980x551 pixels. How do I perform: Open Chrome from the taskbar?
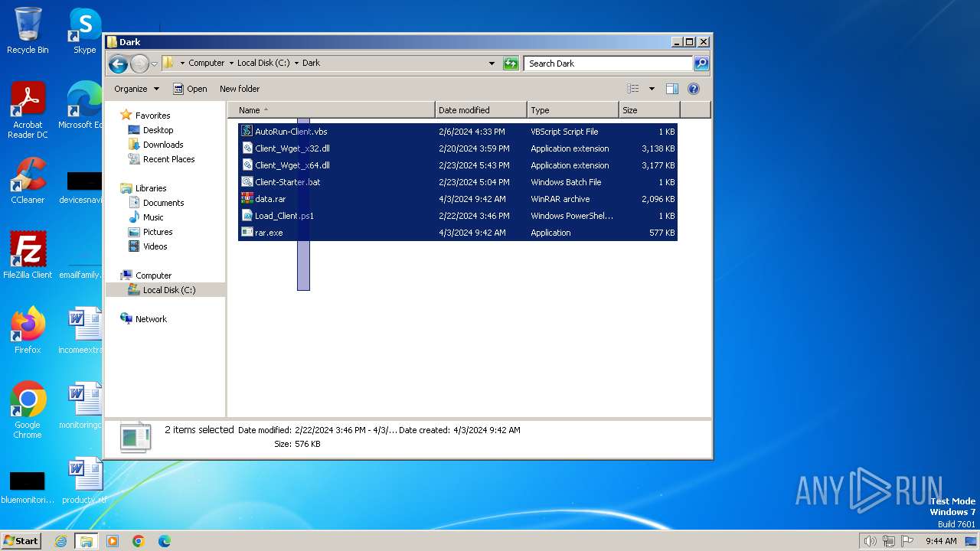(139, 541)
